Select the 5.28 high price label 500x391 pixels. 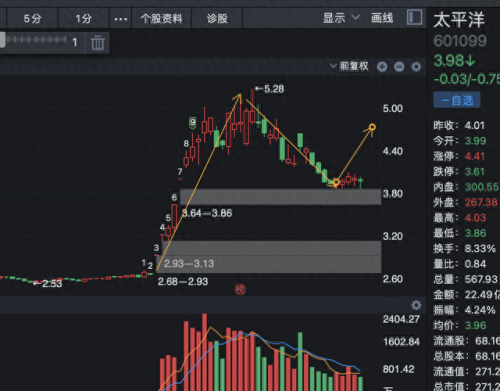(270, 89)
